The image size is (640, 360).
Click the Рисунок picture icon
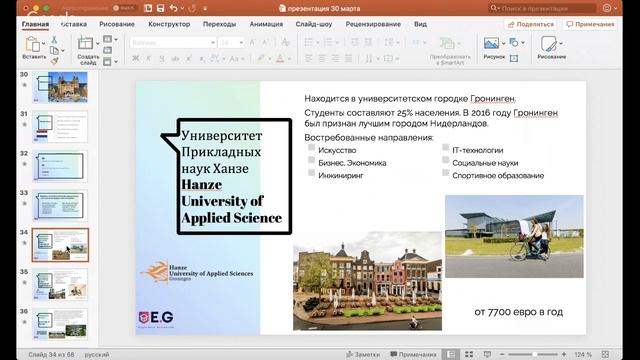pos(491,43)
